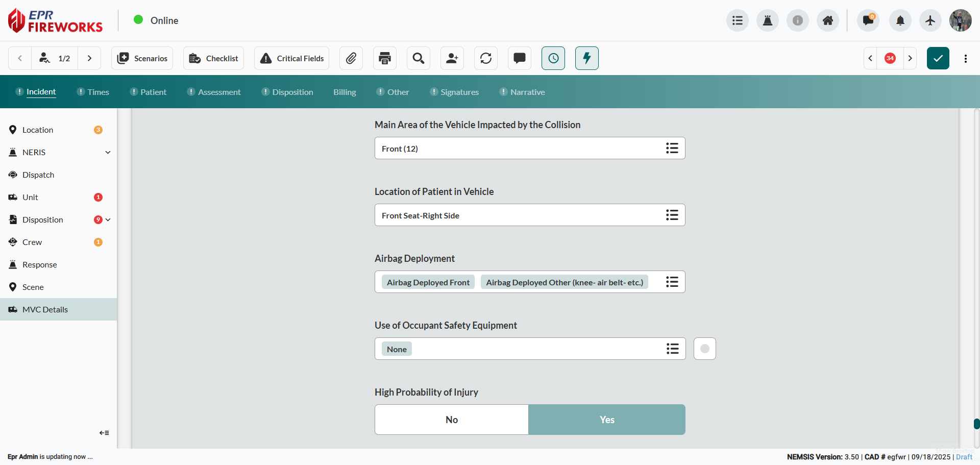Click the vertical scrollbar handle on right
The height and width of the screenshot is (465, 980).
pyautogui.click(x=976, y=424)
